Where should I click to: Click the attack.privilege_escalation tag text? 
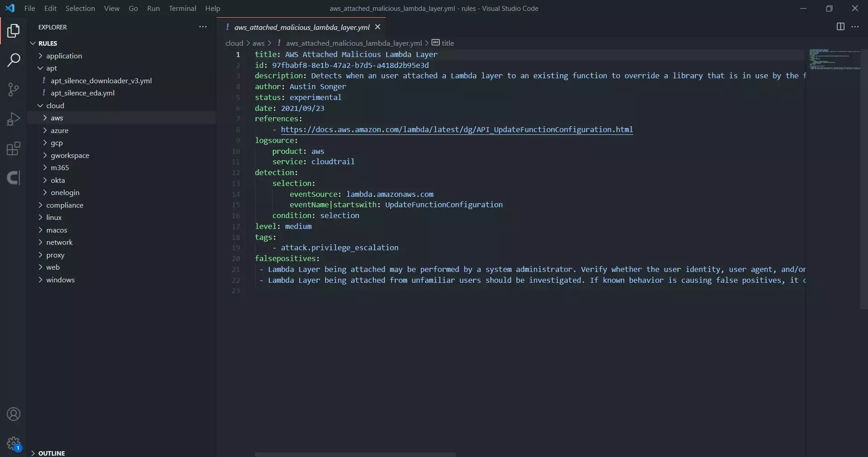click(x=340, y=248)
